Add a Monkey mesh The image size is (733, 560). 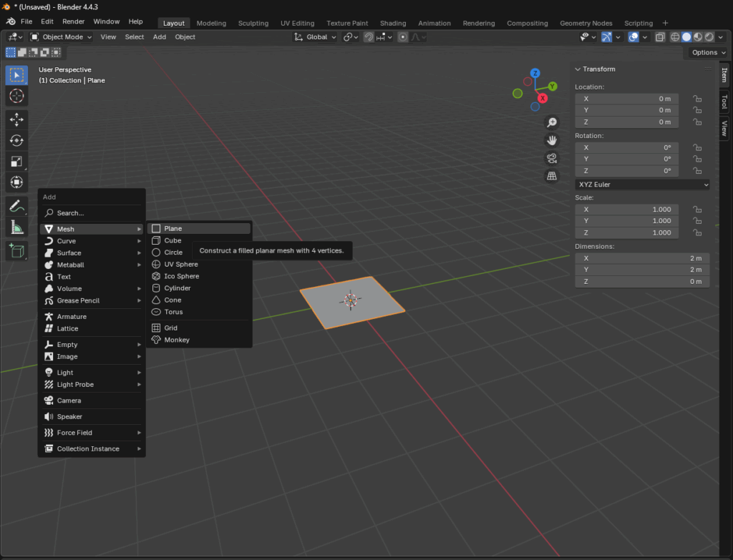click(x=199, y=340)
